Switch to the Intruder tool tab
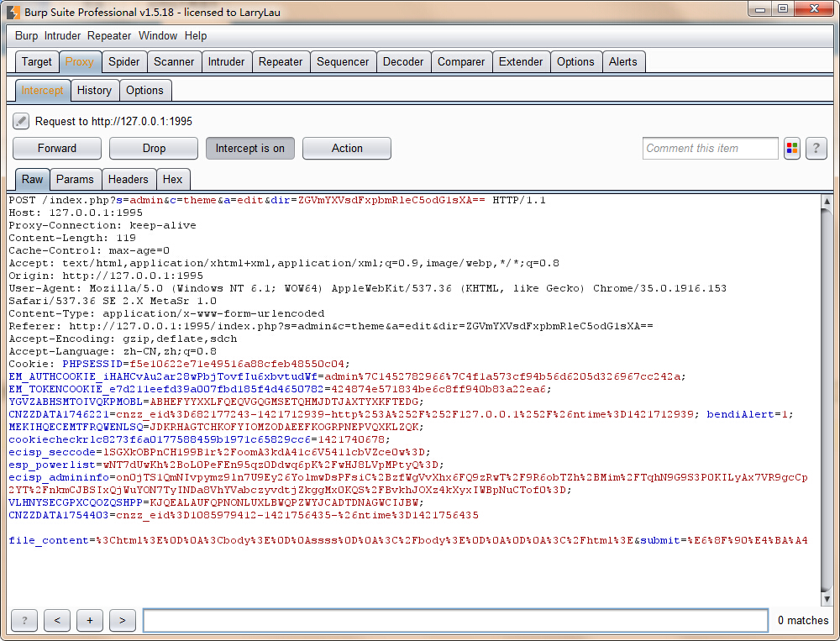 point(226,61)
